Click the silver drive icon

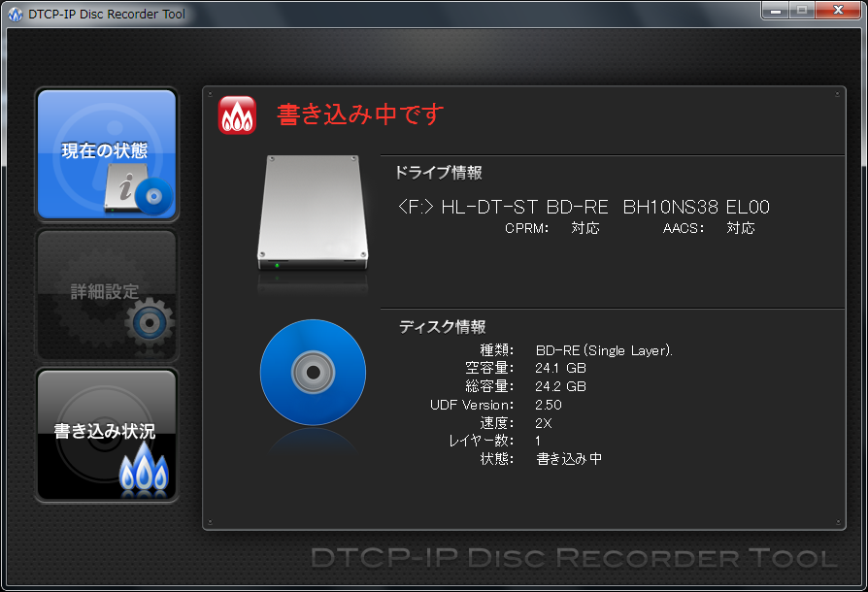pos(313,214)
